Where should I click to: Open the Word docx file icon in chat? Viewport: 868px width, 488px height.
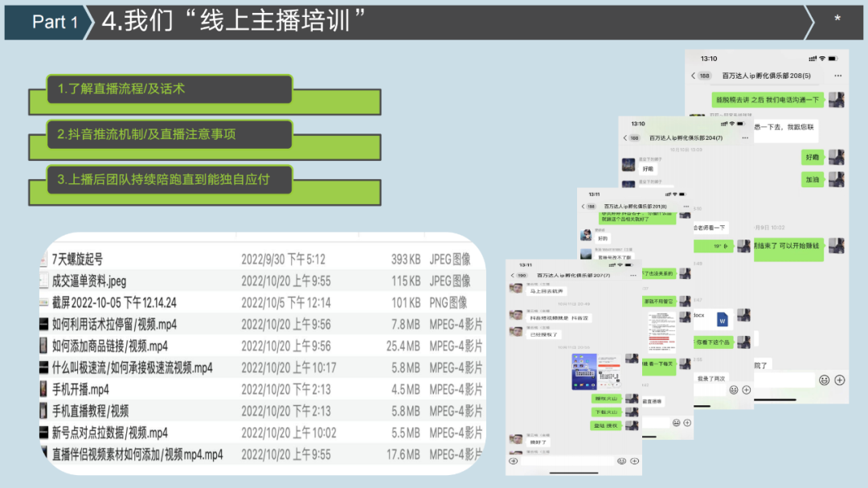(x=721, y=320)
